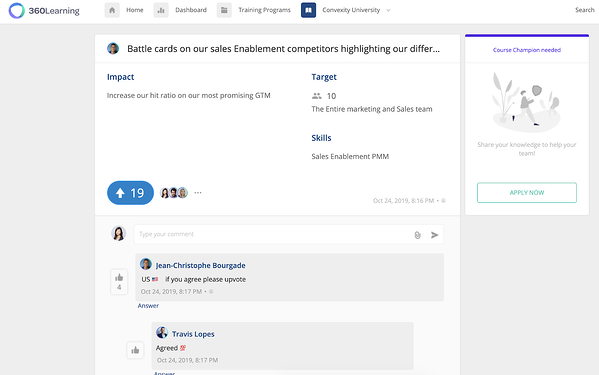This screenshot has height=375, width=599.
Task: Open the Home icon in navbar
Action: point(112,10)
